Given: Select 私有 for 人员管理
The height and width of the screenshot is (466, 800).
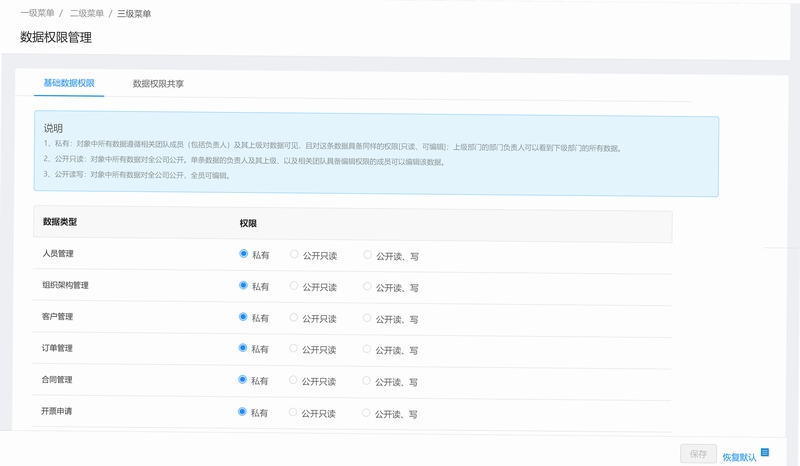Looking at the screenshot, I should click(x=243, y=254).
